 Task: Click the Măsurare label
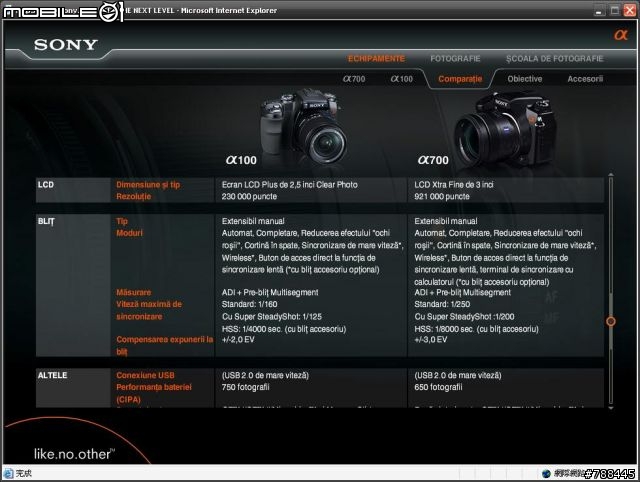133,292
